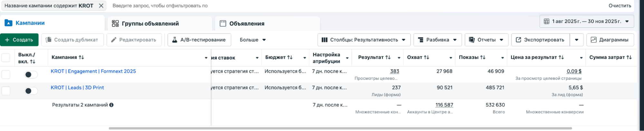Viewport: 644px width, 131px height.
Task: Sort by Охват column arrows
Action: tap(427, 57)
